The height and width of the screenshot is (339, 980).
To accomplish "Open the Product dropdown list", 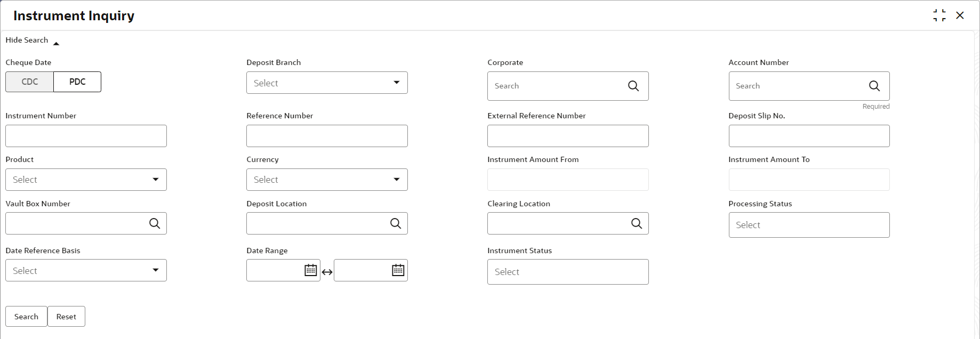I will coord(86,180).
